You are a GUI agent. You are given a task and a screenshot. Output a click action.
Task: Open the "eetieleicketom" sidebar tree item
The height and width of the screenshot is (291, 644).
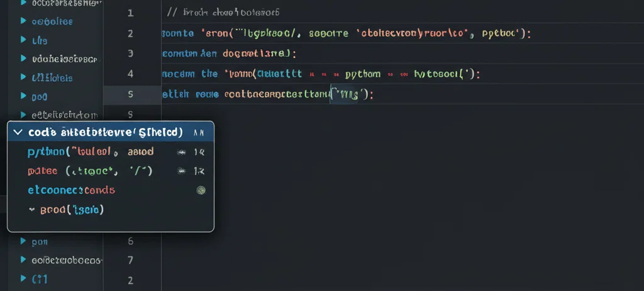pos(65,115)
